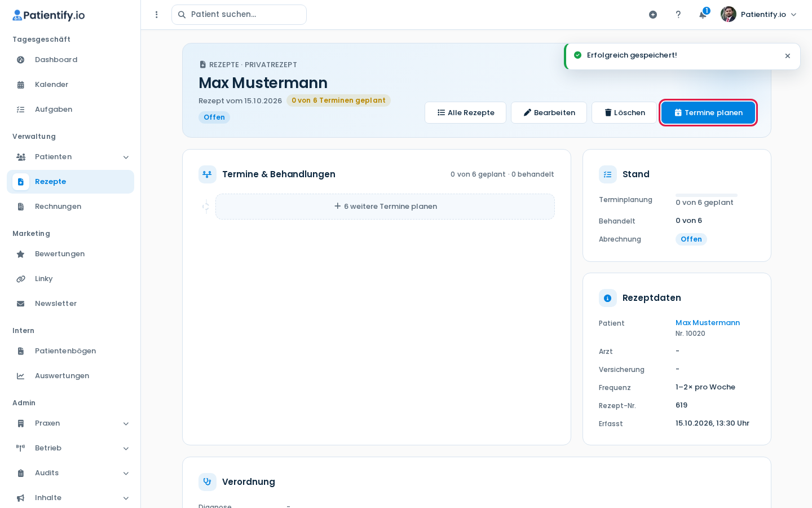Open Auswertungen in the sidebar
This screenshot has width=812, height=508.
pos(70,376)
